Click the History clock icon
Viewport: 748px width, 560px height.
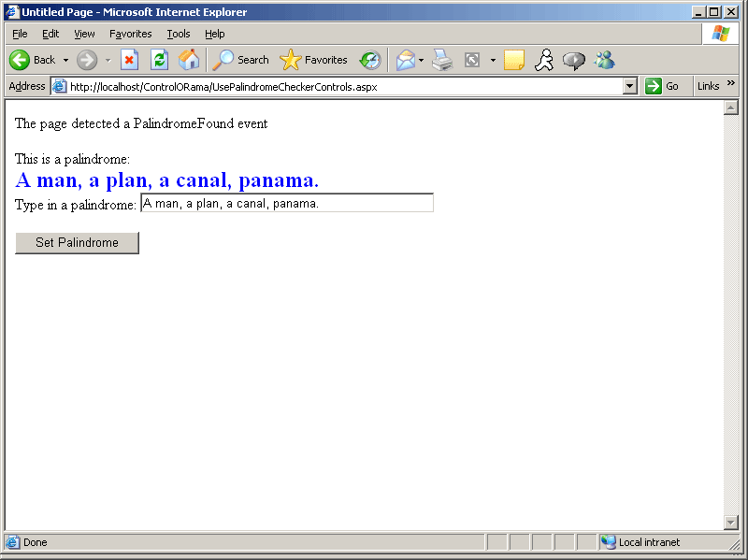(370, 60)
